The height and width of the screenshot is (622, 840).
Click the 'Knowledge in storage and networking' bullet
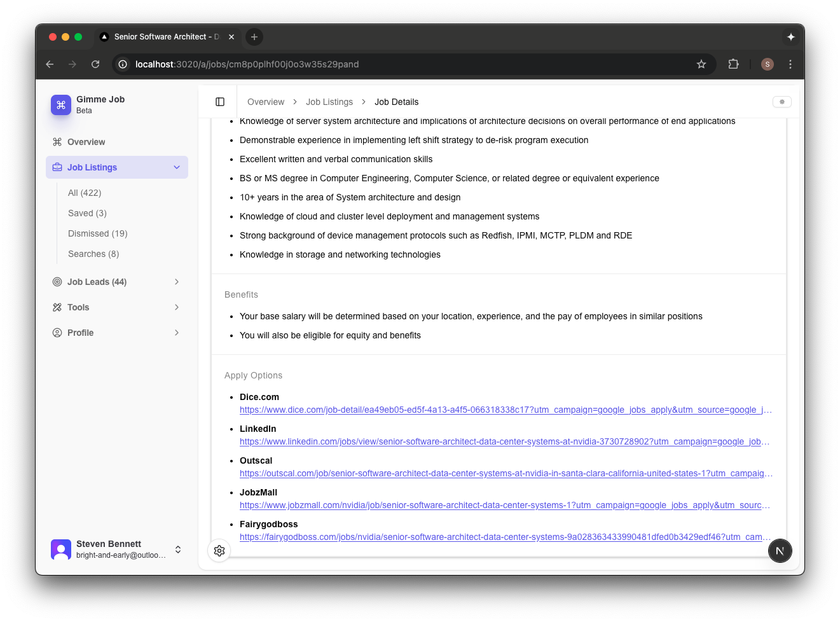point(340,254)
